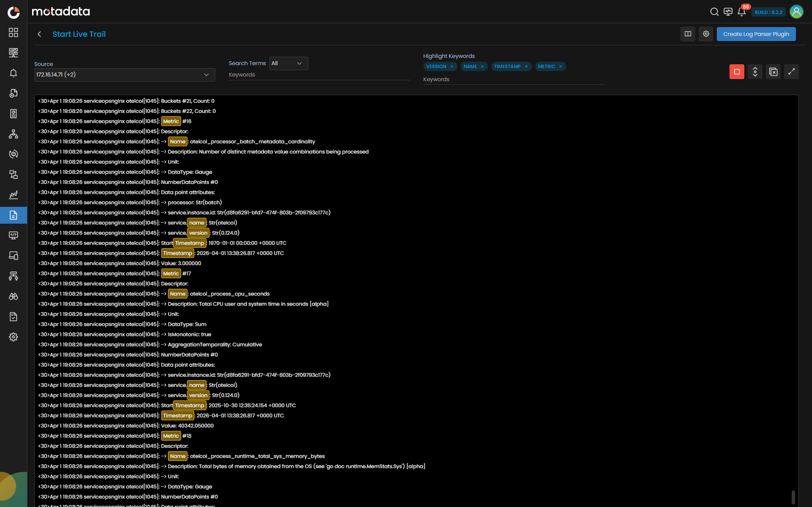This screenshot has width=812, height=507.
Task: Click the Create Log Parser Plugin button
Action: coord(756,34)
